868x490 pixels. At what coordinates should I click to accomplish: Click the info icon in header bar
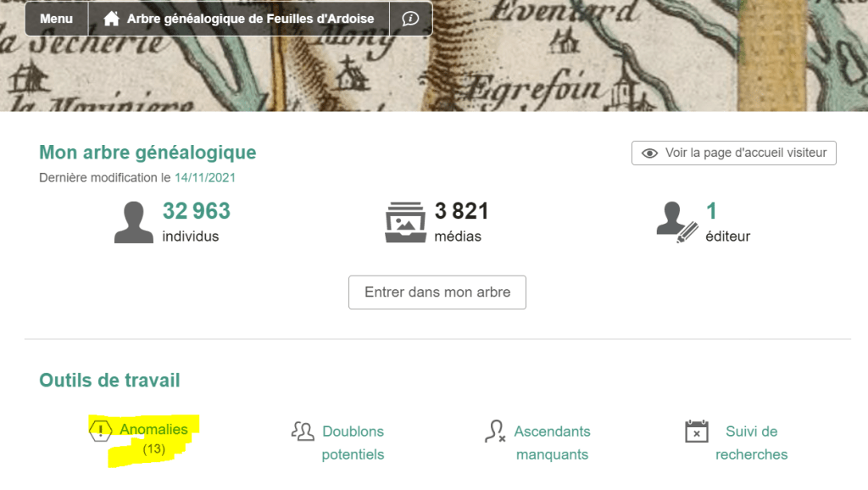[410, 19]
